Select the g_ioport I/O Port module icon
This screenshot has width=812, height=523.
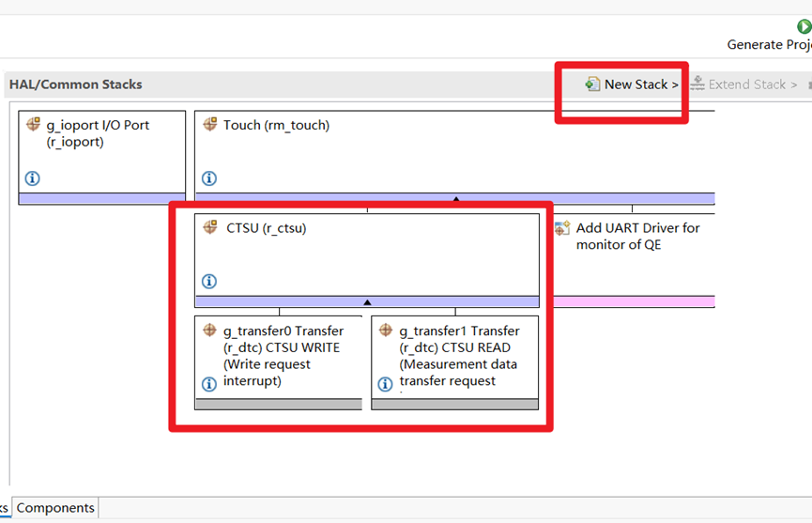coord(33,124)
